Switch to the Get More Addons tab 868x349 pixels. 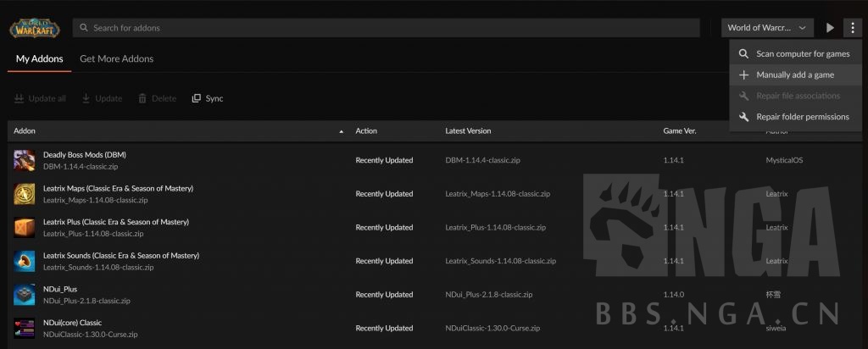[x=116, y=59]
